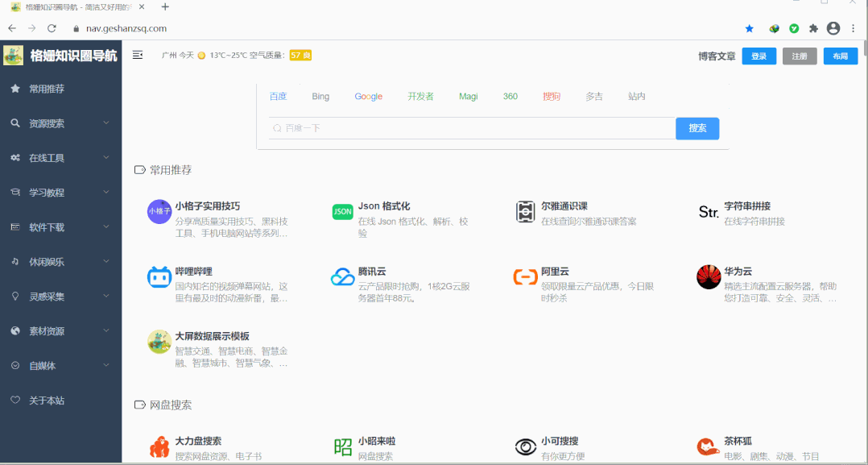Select the 360 search tab

coord(510,97)
